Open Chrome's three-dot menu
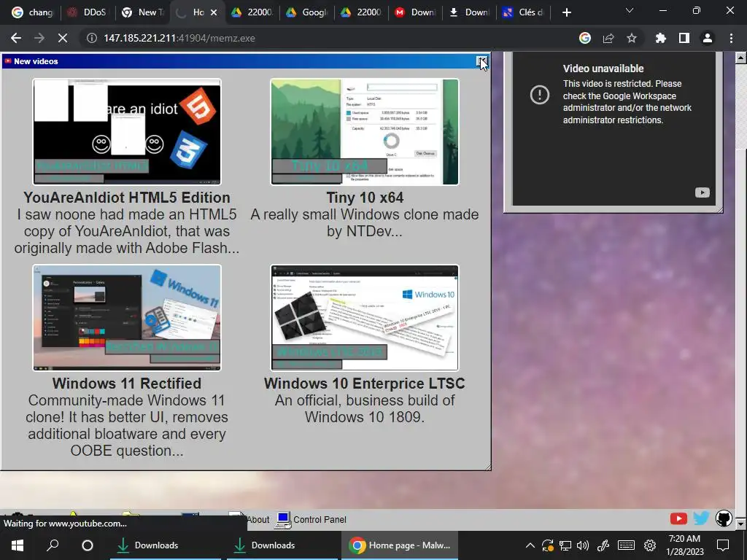Screen dimensions: 747x560 [731, 38]
